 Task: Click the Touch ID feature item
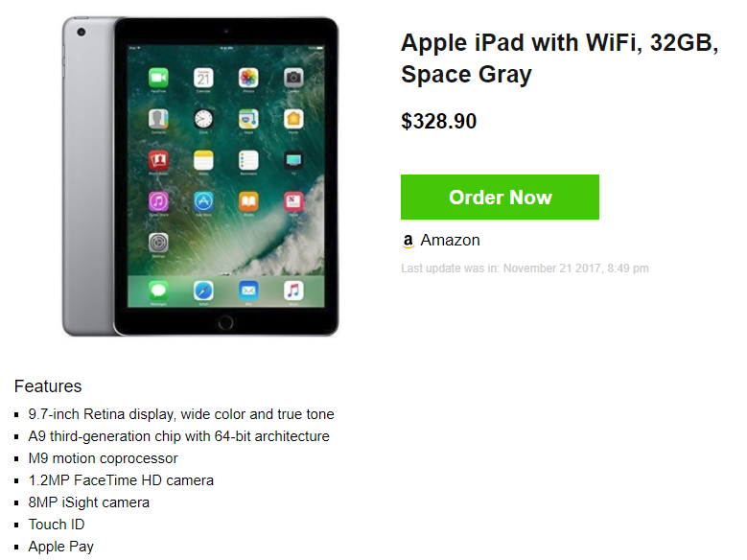coord(57,525)
